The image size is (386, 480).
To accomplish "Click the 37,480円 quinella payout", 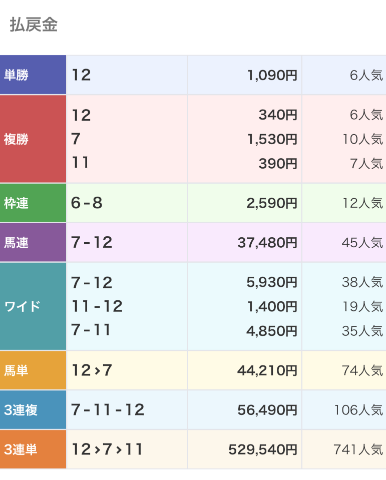I will 267,243.
